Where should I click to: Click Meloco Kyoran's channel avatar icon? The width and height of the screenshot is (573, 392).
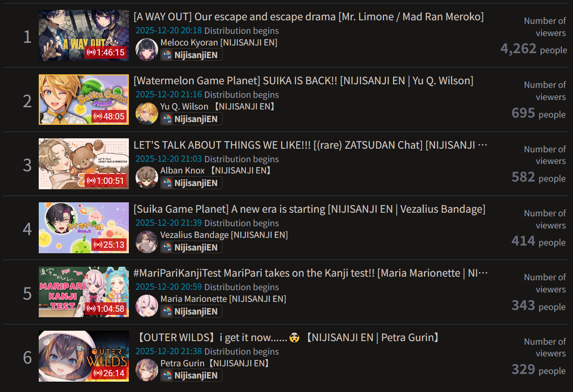(146, 49)
